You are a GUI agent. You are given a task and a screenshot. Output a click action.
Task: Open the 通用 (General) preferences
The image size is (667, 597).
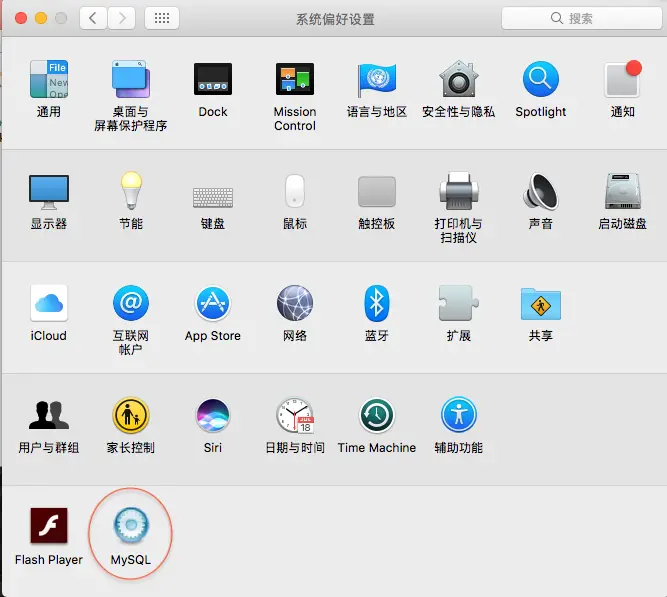[x=49, y=80]
